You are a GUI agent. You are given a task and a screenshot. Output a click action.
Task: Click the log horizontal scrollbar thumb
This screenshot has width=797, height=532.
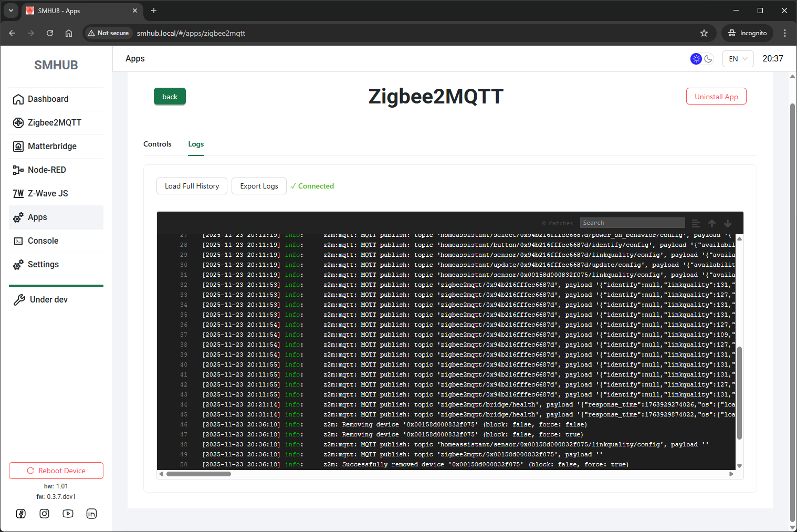point(198,474)
